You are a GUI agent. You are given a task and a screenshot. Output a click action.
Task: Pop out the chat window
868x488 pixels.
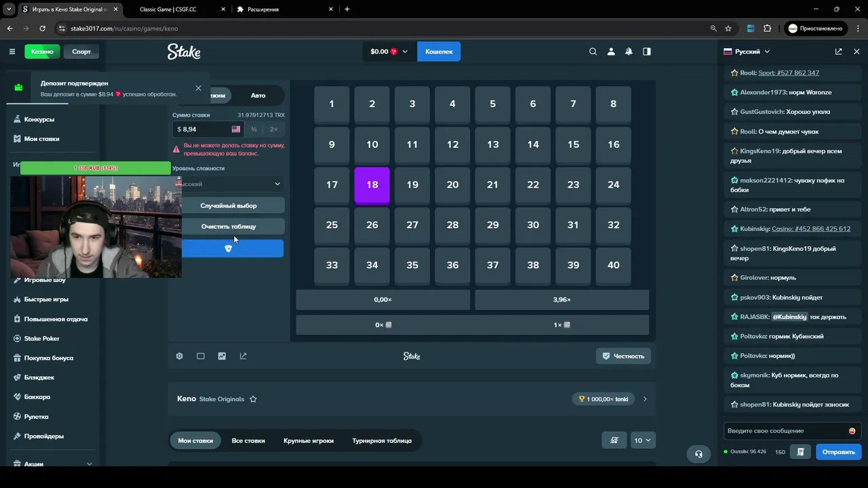[838, 52]
